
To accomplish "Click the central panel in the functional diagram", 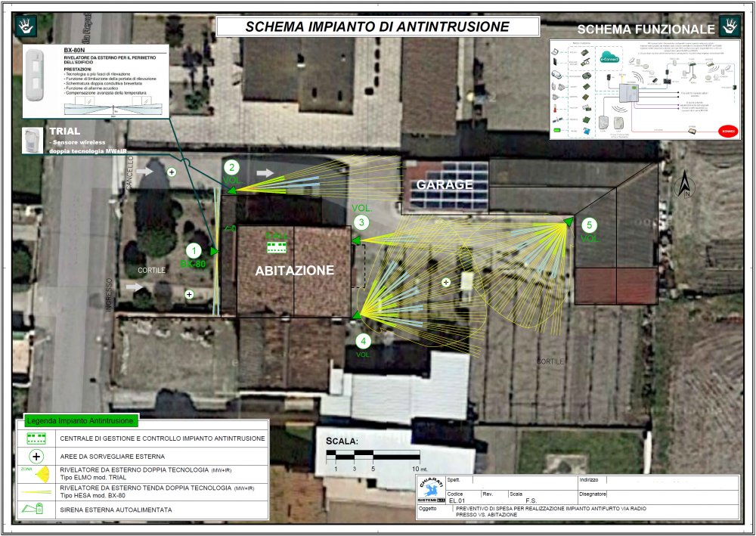I will click(x=629, y=92).
